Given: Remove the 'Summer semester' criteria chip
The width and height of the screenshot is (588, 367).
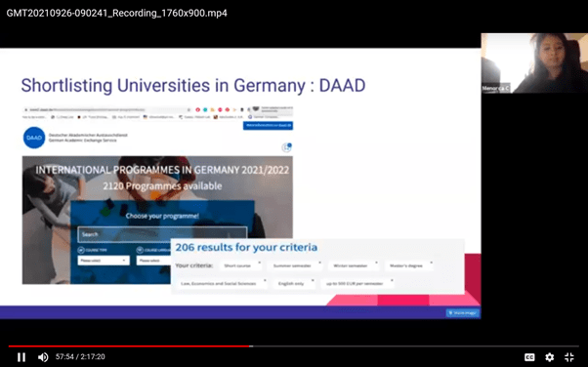Looking at the screenshot, I should tap(319, 263).
